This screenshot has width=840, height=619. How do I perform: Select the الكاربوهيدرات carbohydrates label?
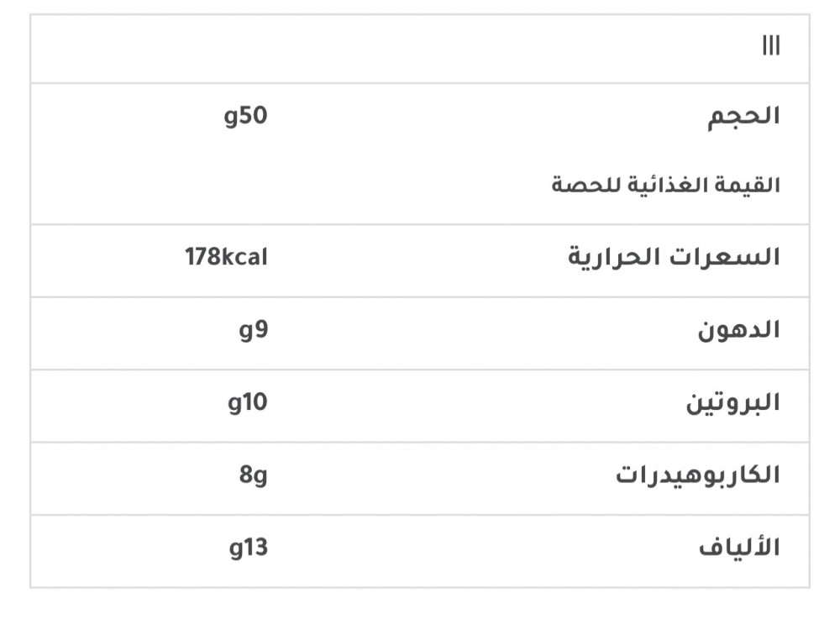coord(697,476)
